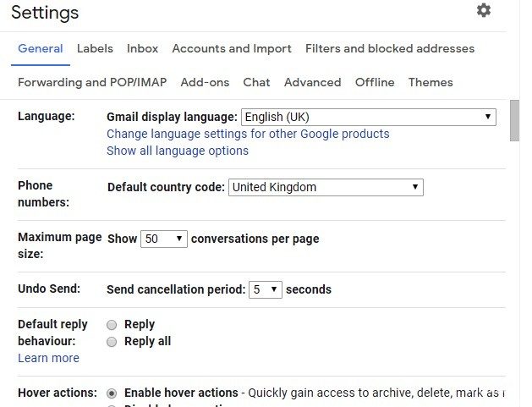
Task: Click the Maximum page size: label
Action: click(60, 245)
